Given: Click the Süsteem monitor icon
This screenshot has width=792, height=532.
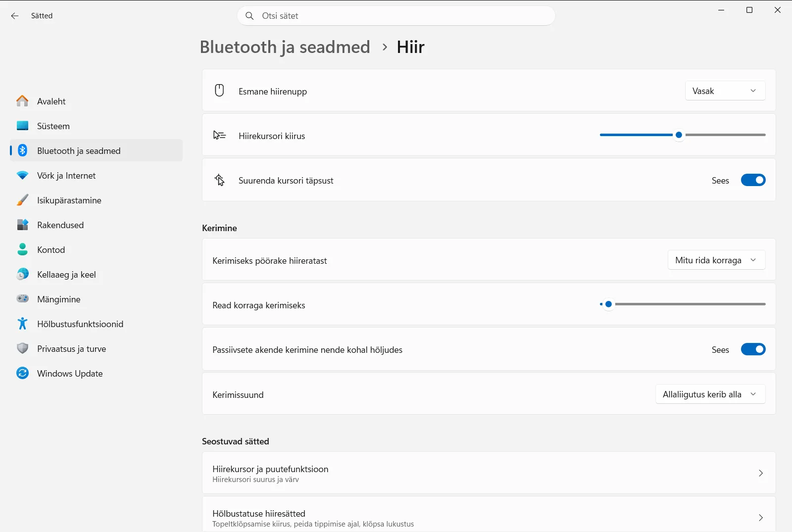Looking at the screenshot, I should point(22,126).
